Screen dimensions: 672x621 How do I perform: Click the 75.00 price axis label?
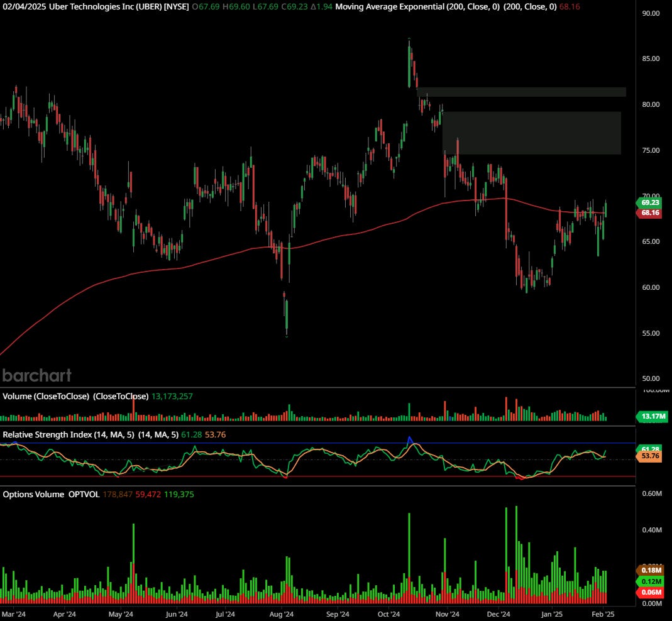point(651,150)
